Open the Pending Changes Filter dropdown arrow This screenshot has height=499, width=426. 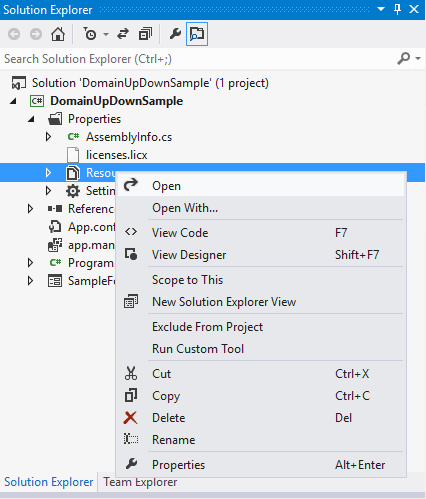click(x=106, y=34)
